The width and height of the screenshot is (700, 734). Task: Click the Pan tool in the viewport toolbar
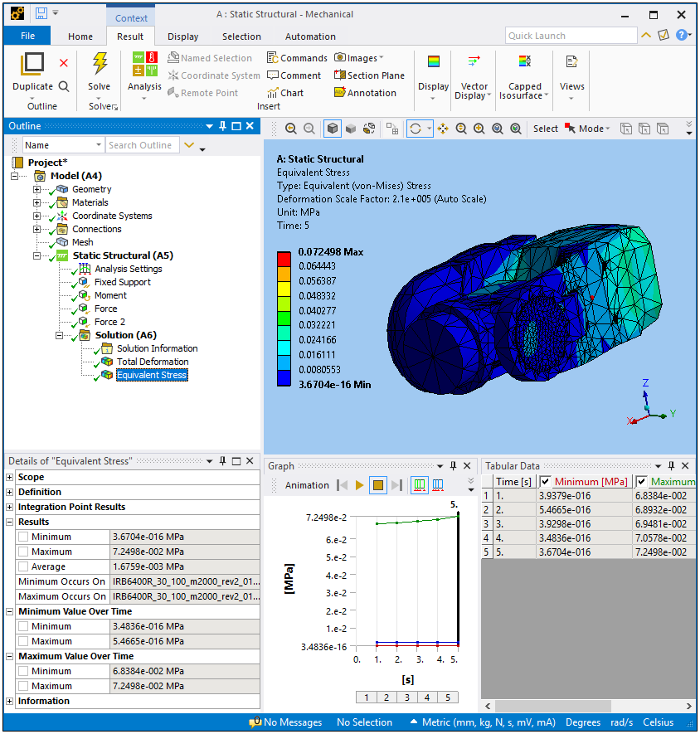(442, 129)
